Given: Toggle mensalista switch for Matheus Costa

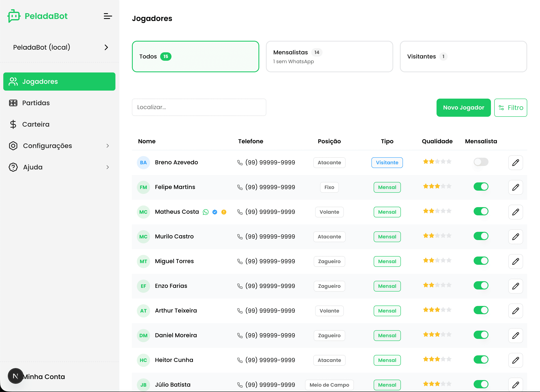Looking at the screenshot, I should 481,212.
